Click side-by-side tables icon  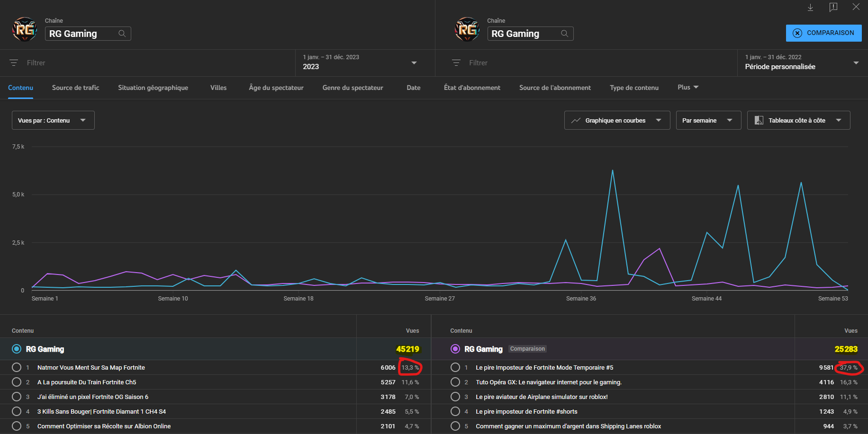759,121
